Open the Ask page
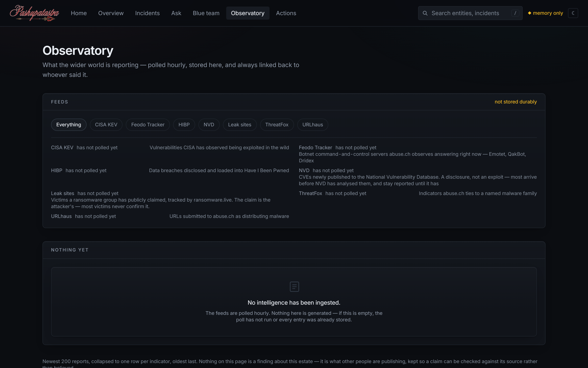 pyautogui.click(x=176, y=13)
